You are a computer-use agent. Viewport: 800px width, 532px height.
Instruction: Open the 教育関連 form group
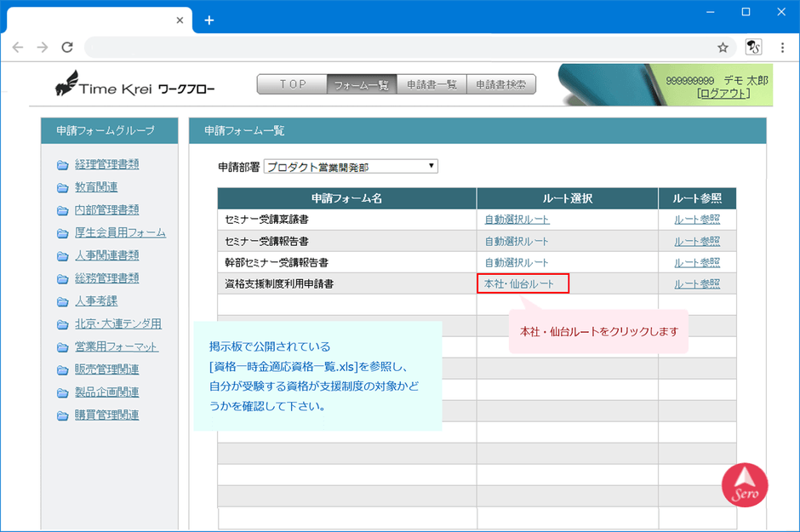[x=96, y=187]
